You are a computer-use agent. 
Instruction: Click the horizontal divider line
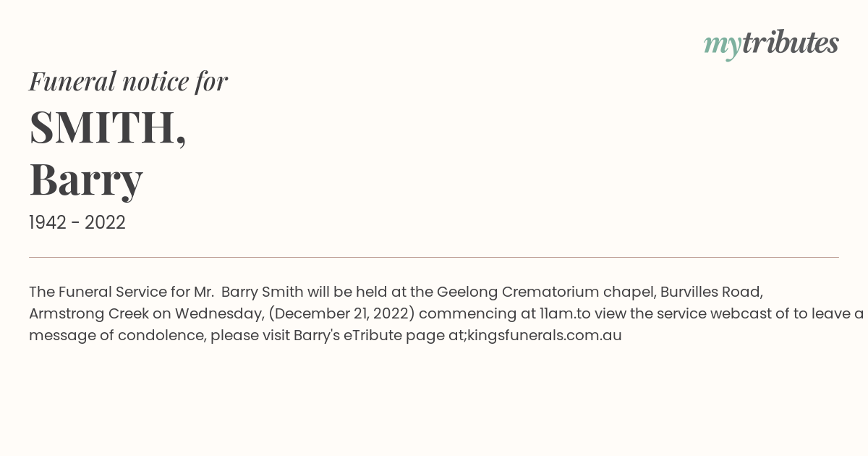tap(434, 257)
